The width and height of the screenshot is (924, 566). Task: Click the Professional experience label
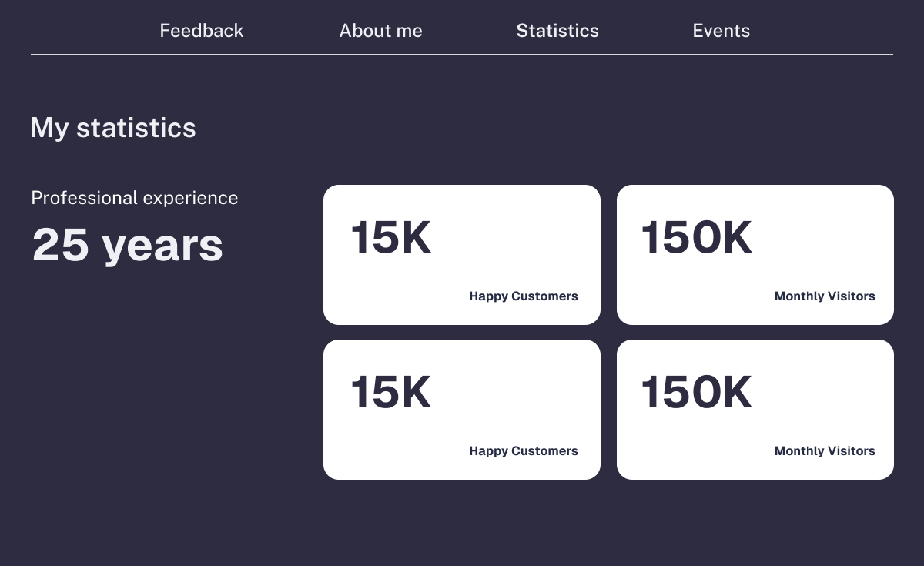click(135, 198)
